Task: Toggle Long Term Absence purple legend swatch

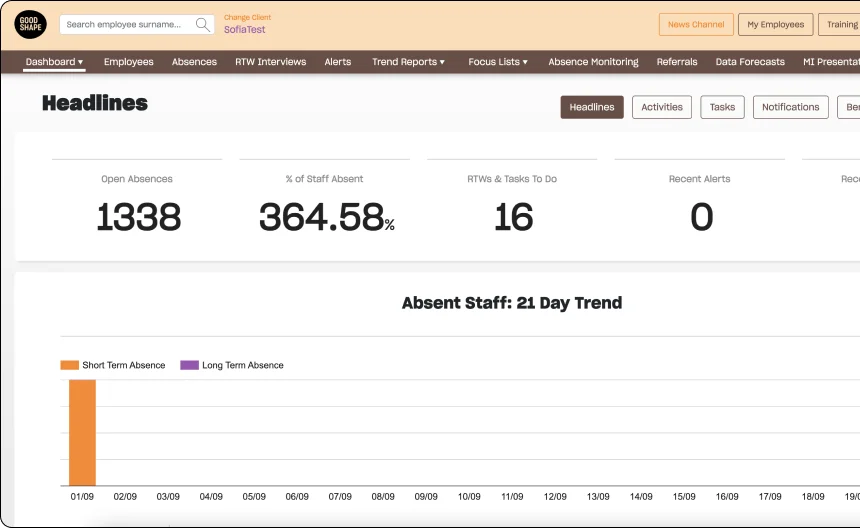Action: coord(189,365)
